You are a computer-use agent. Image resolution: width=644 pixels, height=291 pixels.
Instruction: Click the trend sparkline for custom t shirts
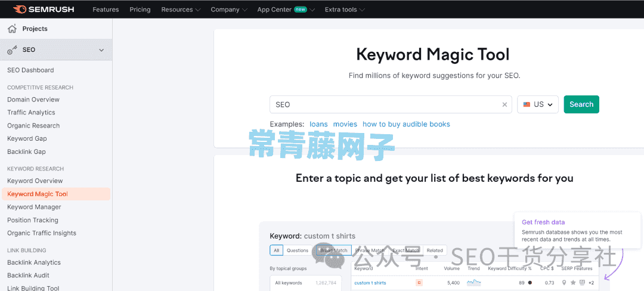473,283
